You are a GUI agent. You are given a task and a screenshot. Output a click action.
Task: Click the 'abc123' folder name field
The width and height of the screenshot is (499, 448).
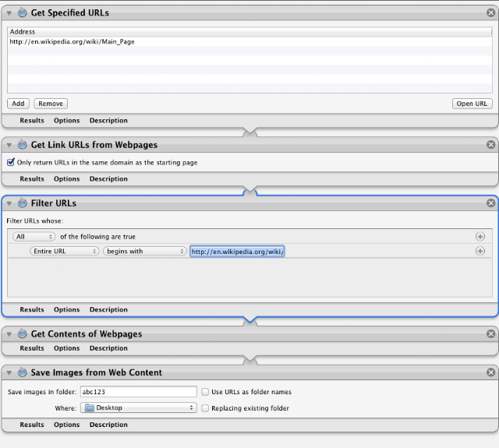(x=139, y=392)
